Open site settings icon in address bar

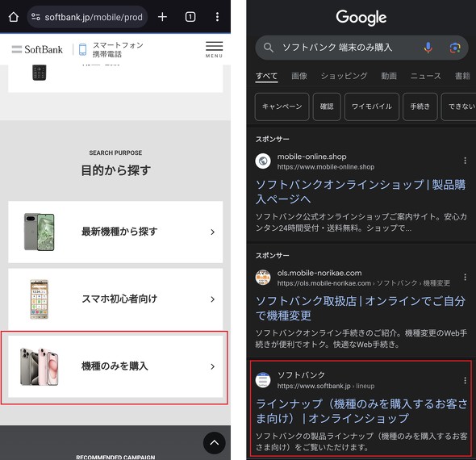click(35, 17)
